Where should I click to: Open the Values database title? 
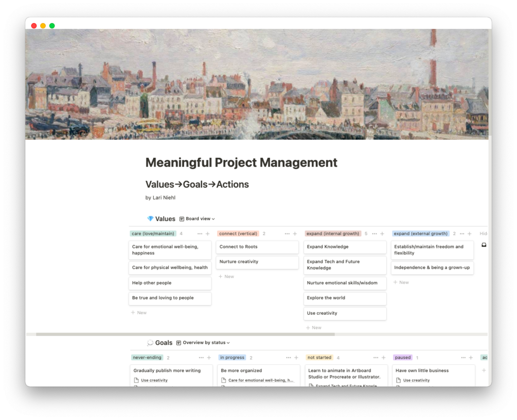tap(165, 218)
